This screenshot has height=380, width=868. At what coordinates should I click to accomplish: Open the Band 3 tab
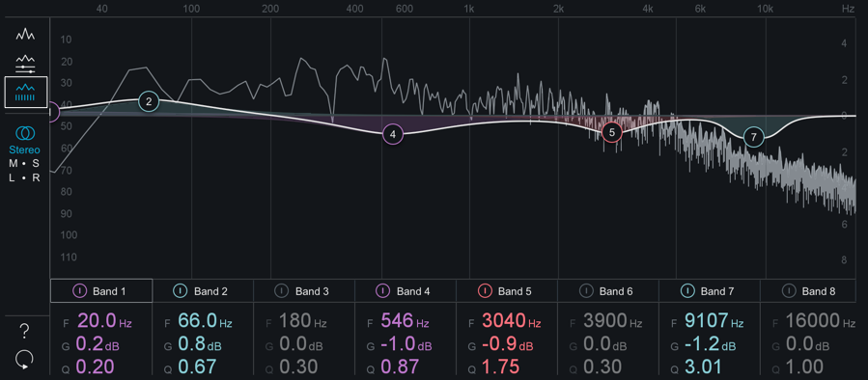point(304,291)
